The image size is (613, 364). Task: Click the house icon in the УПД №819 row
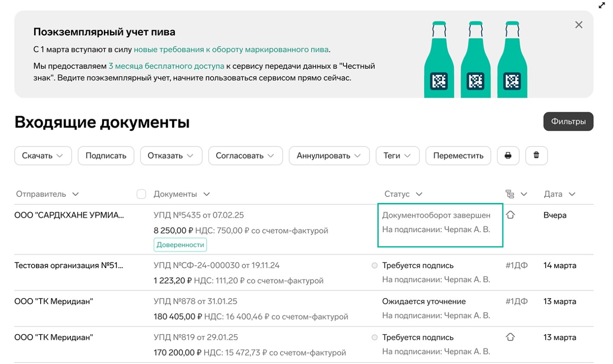[x=511, y=337]
